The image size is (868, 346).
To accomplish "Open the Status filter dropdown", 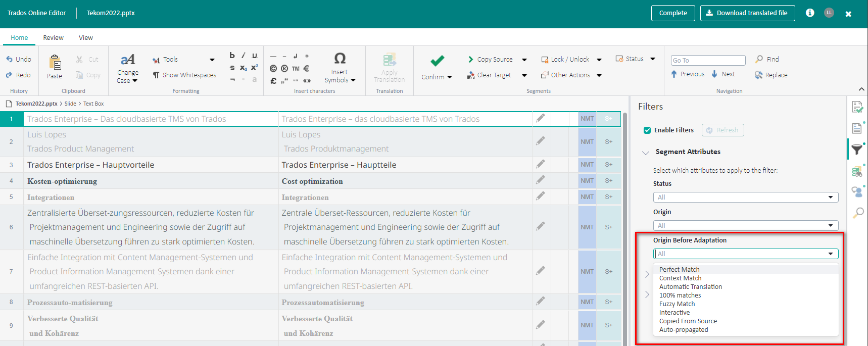I will (745, 197).
